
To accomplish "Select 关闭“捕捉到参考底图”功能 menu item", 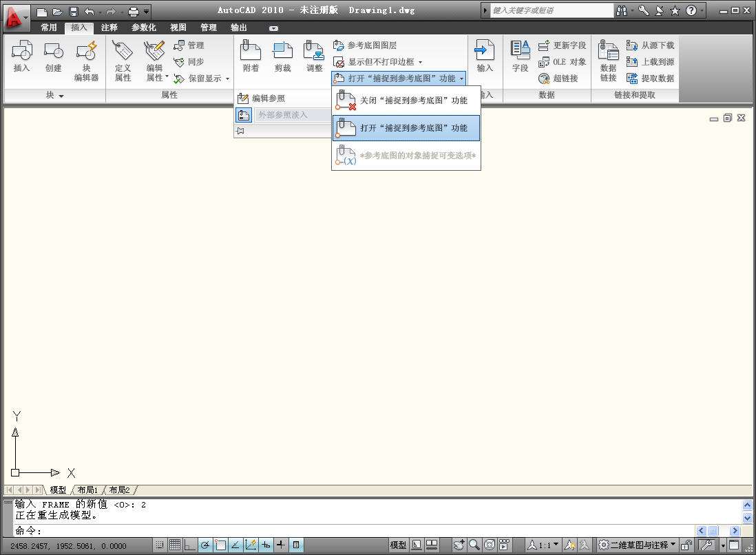I will coord(406,101).
